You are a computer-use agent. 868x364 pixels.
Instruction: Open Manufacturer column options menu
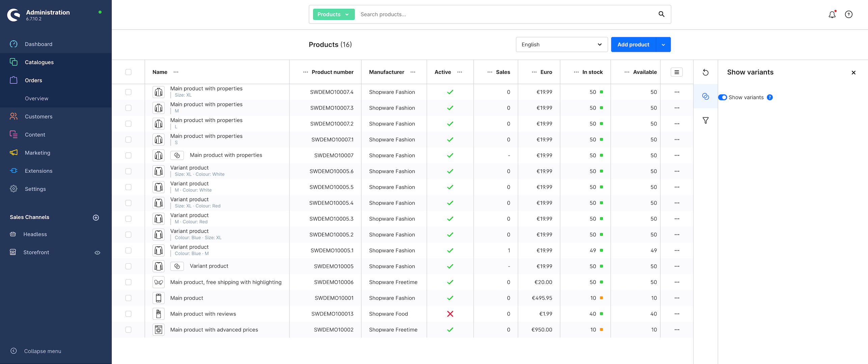point(413,72)
